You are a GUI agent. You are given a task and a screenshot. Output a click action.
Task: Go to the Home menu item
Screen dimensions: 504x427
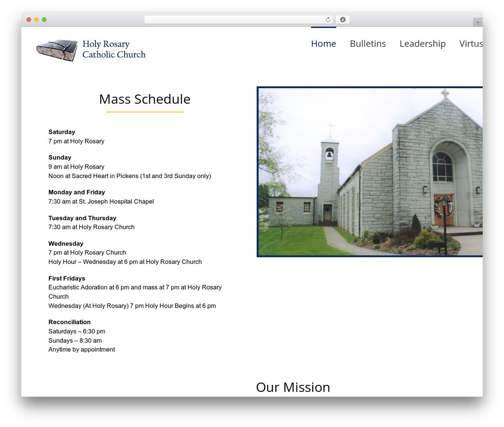pyautogui.click(x=324, y=44)
